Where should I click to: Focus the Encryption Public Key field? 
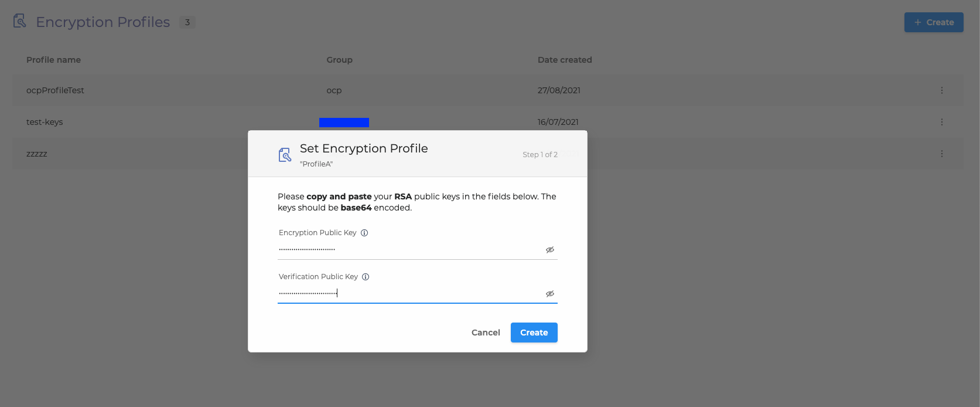click(410, 249)
